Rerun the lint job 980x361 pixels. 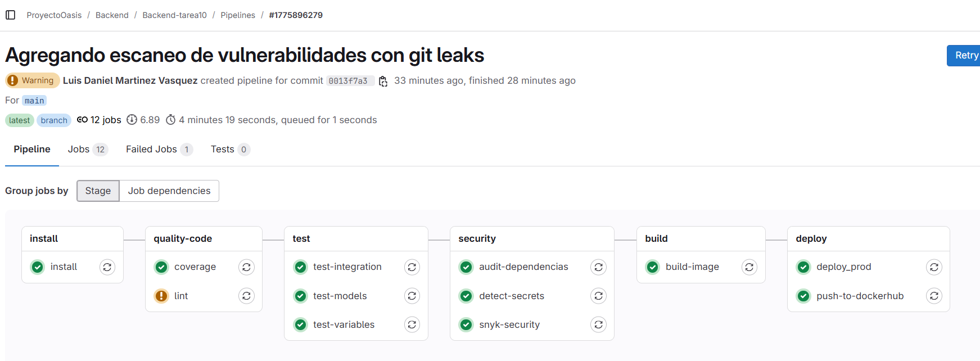coord(246,296)
